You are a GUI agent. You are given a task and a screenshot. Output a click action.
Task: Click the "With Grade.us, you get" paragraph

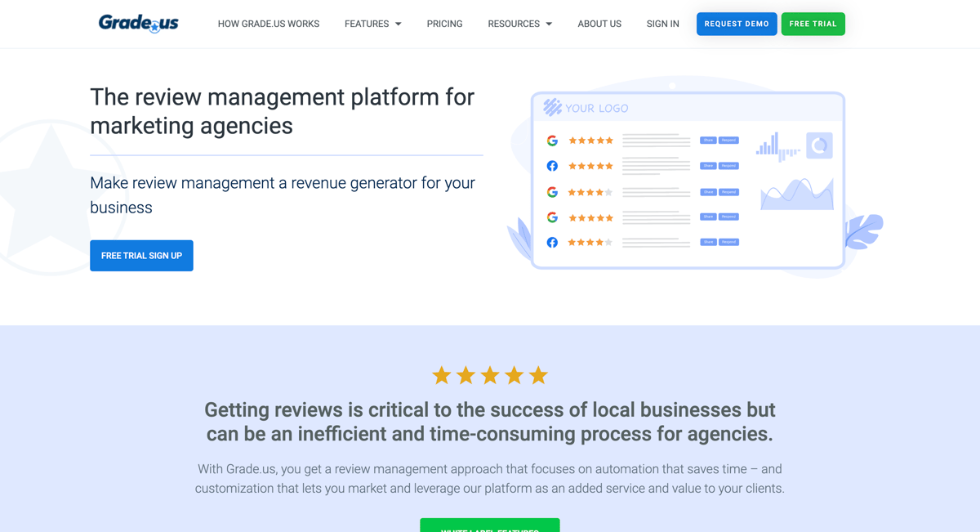(x=490, y=479)
